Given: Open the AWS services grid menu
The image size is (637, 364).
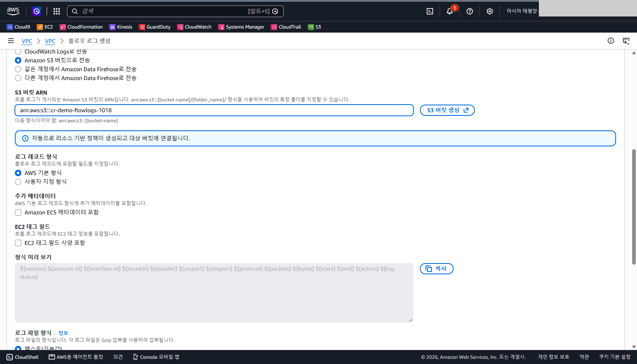Looking at the screenshot, I should point(57,11).
